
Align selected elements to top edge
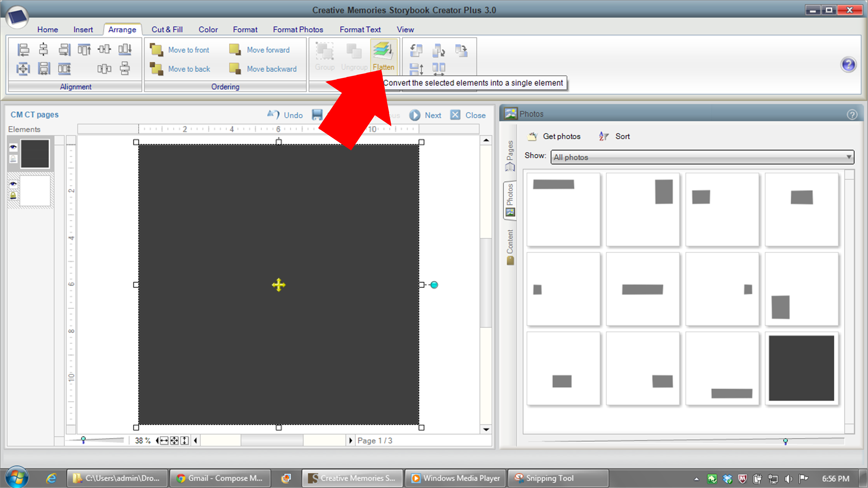point(84,50)
